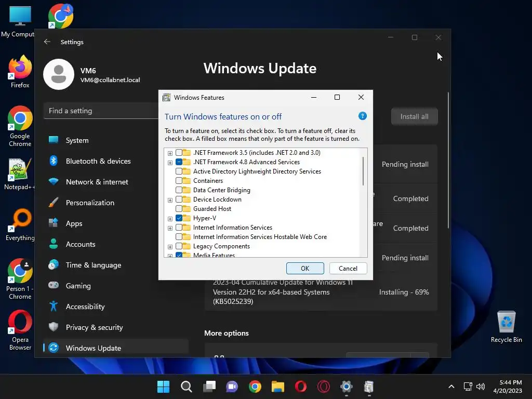Screen dimensions: 532x399
Task: Click the VM6 user avatar
Action: 59,74
